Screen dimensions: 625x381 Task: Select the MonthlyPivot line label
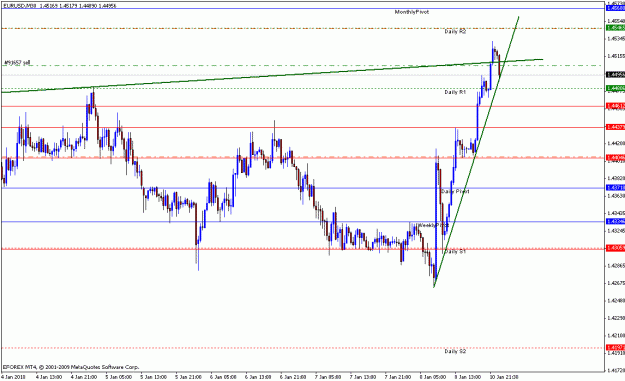pyautogui.click(x=412, y=12)
